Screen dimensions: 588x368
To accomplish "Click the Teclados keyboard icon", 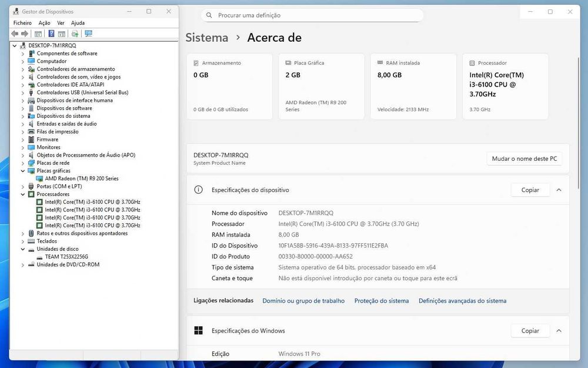I will (x=32, y=241).
